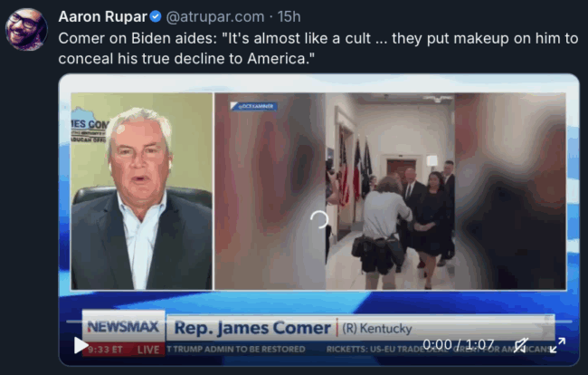
Task: Open Aaron Rupar's profile avatar
Action: coord(26,29)
